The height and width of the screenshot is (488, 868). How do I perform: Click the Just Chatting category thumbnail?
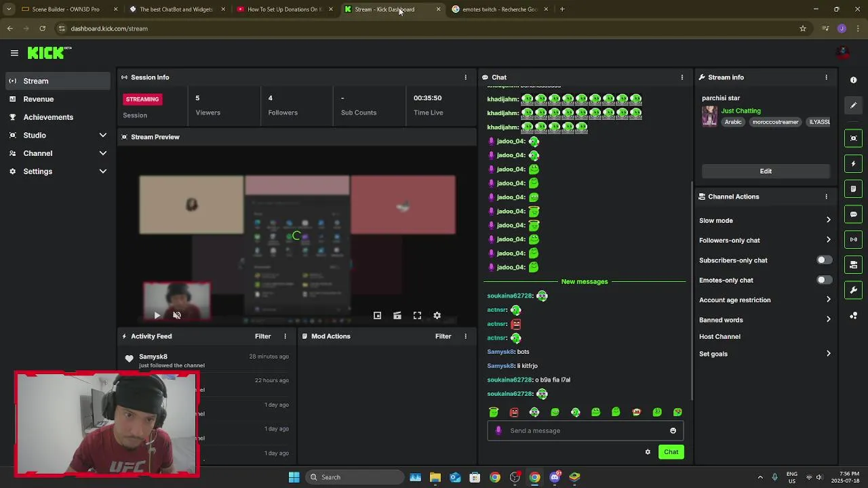coord(709,116)
